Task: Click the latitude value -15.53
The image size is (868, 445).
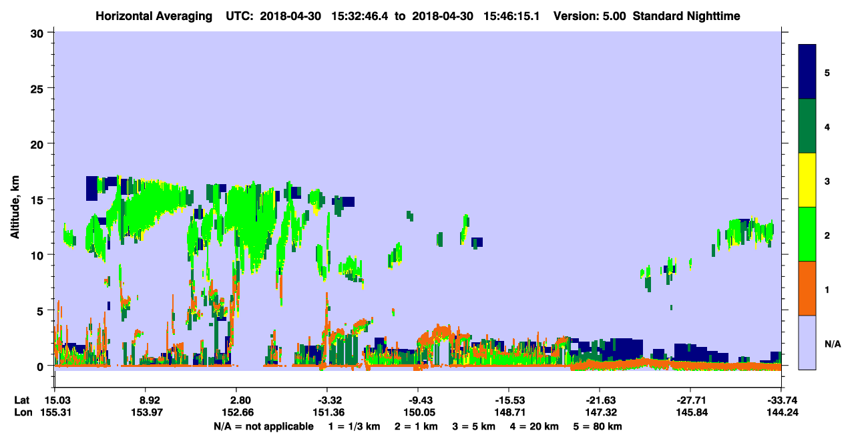Action: tap(509, 401)
